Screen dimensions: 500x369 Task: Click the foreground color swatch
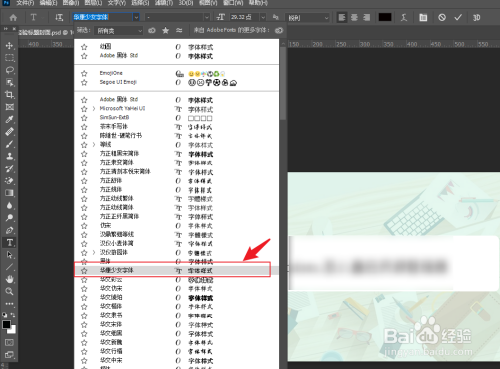6,324
